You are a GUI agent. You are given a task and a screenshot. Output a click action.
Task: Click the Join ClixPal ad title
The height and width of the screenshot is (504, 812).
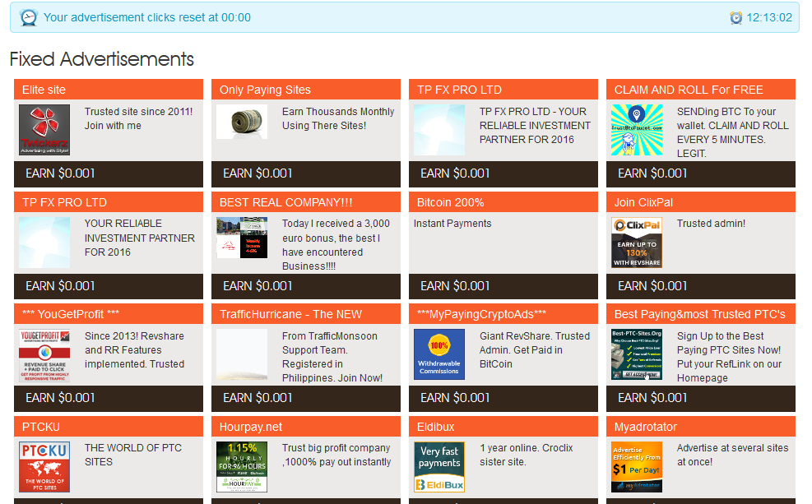click(643, 202)
